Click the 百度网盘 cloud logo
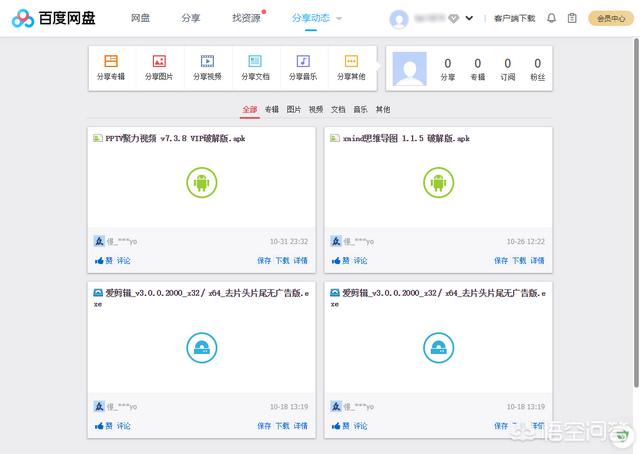The width and height of the screenshot is (640, 454). [x=23, y=18]
